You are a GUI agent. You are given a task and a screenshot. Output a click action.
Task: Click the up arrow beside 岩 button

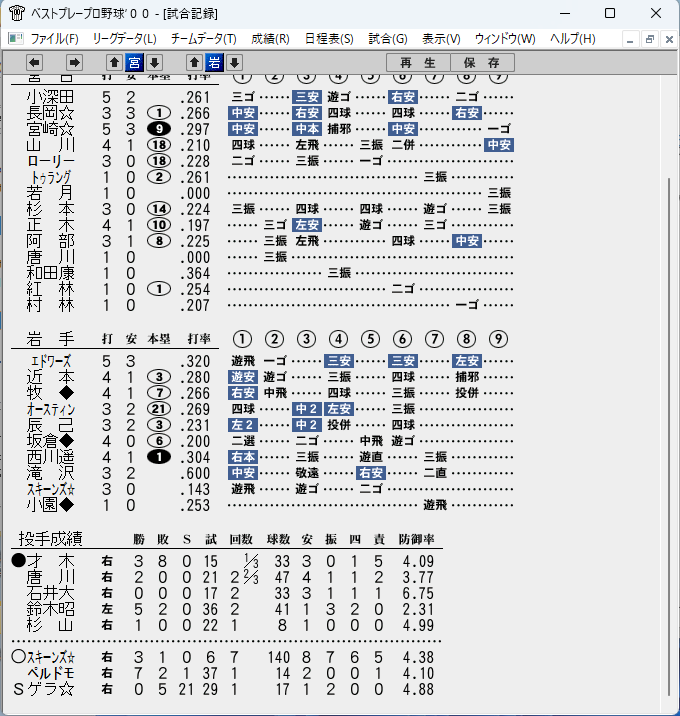[194, 62]
